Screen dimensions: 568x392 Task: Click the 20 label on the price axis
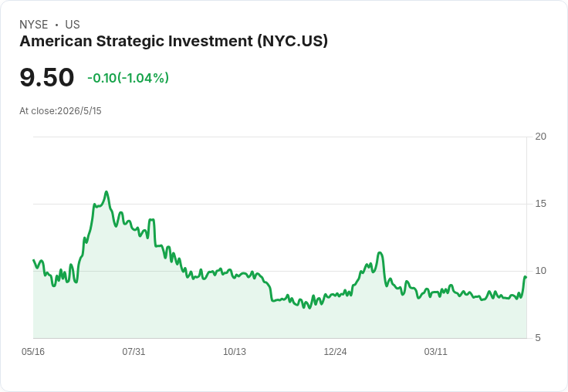(x=540, y=137)
